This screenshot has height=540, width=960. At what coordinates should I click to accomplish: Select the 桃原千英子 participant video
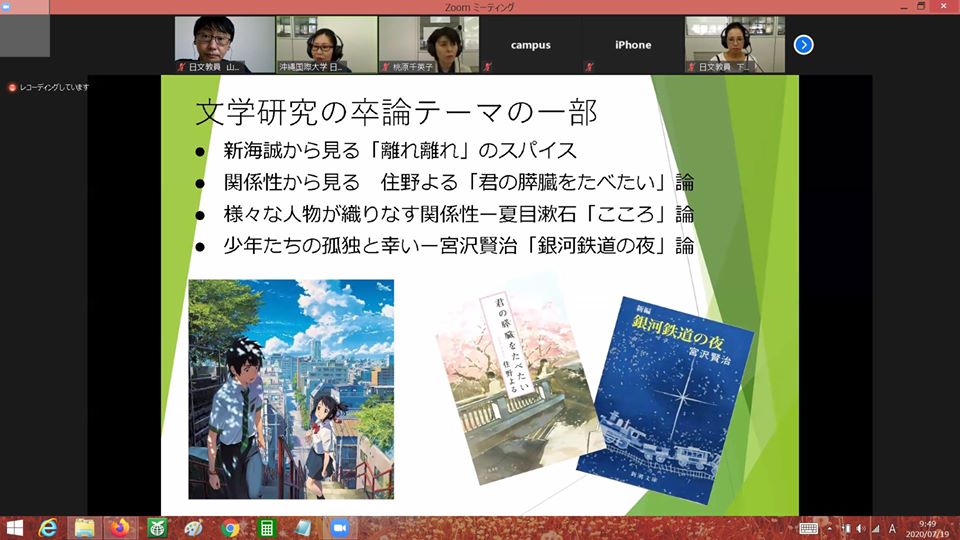pyautogui.click(x=428, y=45)
